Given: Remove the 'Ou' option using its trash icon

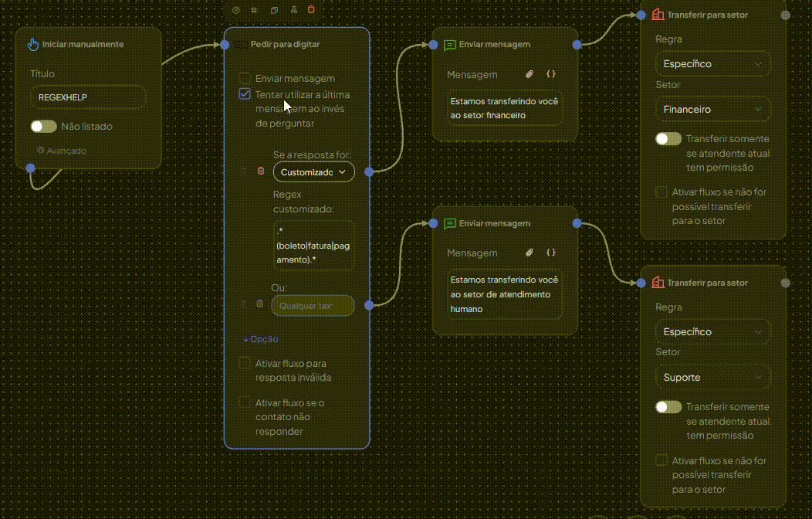Looking at the screenshot, I should pos(260,304).
